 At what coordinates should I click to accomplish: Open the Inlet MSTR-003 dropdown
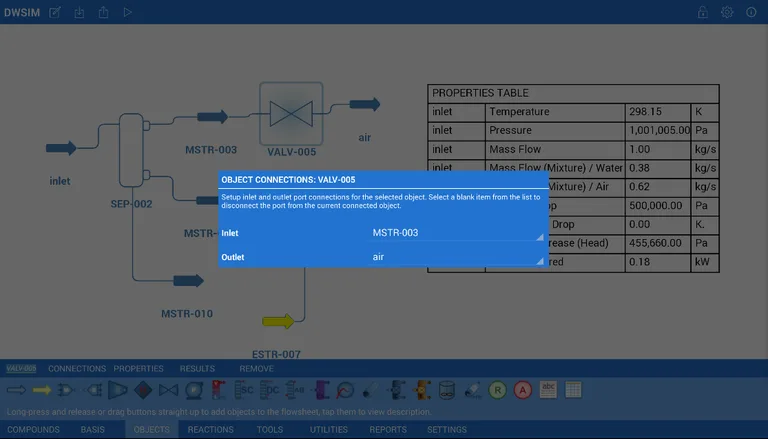[x=458, y=233]
